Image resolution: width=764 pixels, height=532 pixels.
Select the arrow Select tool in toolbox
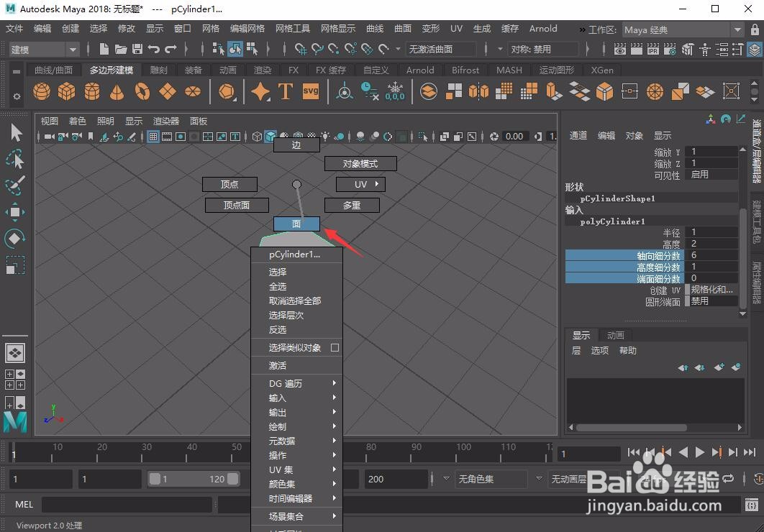(14, 132)
